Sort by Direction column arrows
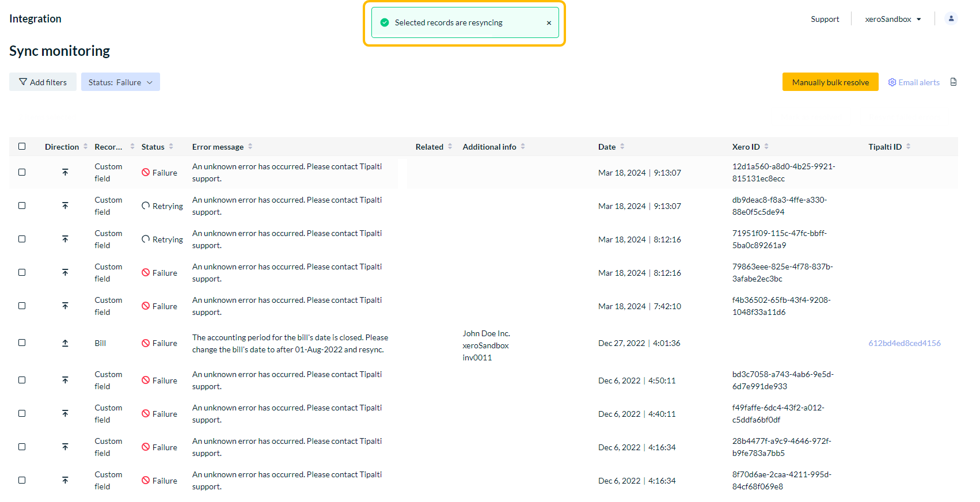This screenshot has height=502, width=980. click(x=86, y=147)
